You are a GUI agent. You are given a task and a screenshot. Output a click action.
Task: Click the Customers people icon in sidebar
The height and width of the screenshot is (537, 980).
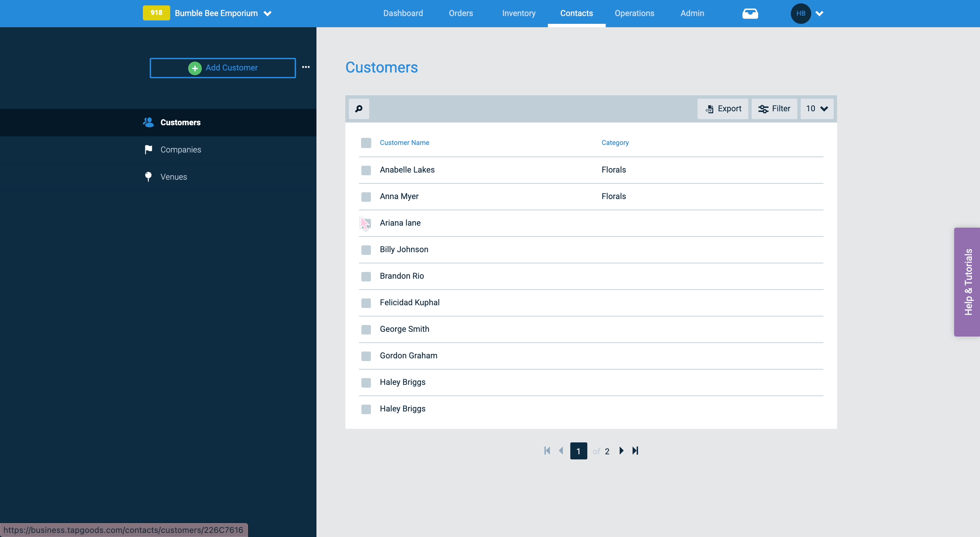148,122
